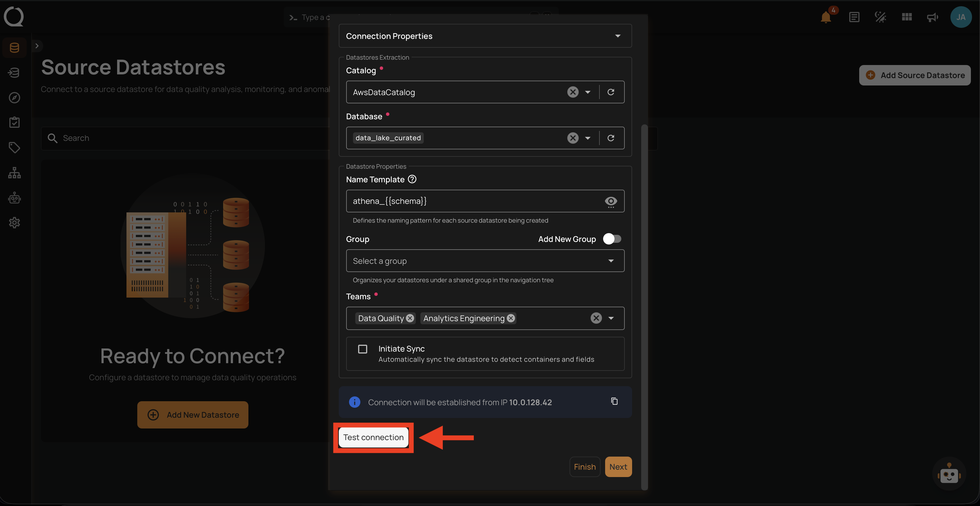Viewport: 980px width, 506px height.
Task: Preview the name template with eye icon
Action: pyautogui.click(x=611, y=202)
